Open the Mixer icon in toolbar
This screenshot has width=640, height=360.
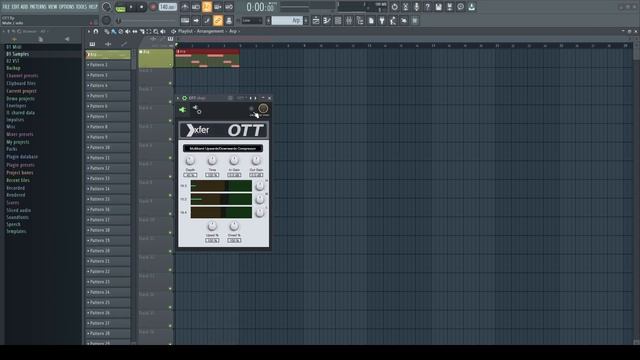[x=349, y=20]
